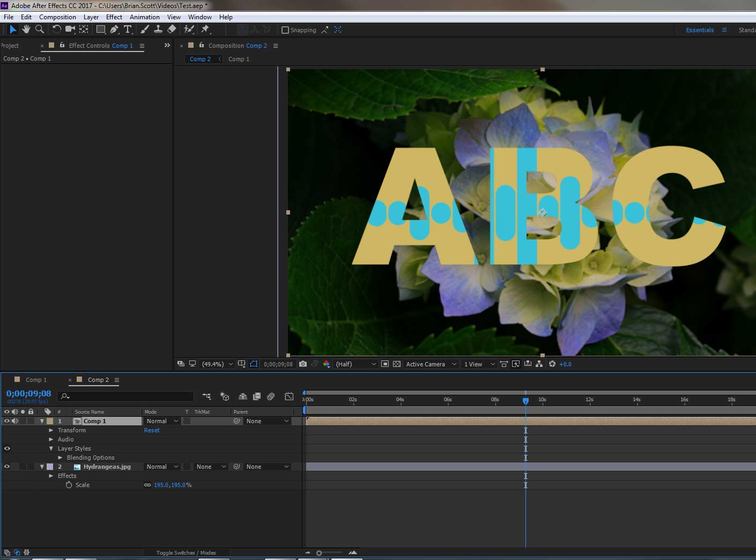Viewport: 756px width, 560px height.
Task: Select the Pan Behind anchor point tool
Action: 84,30
